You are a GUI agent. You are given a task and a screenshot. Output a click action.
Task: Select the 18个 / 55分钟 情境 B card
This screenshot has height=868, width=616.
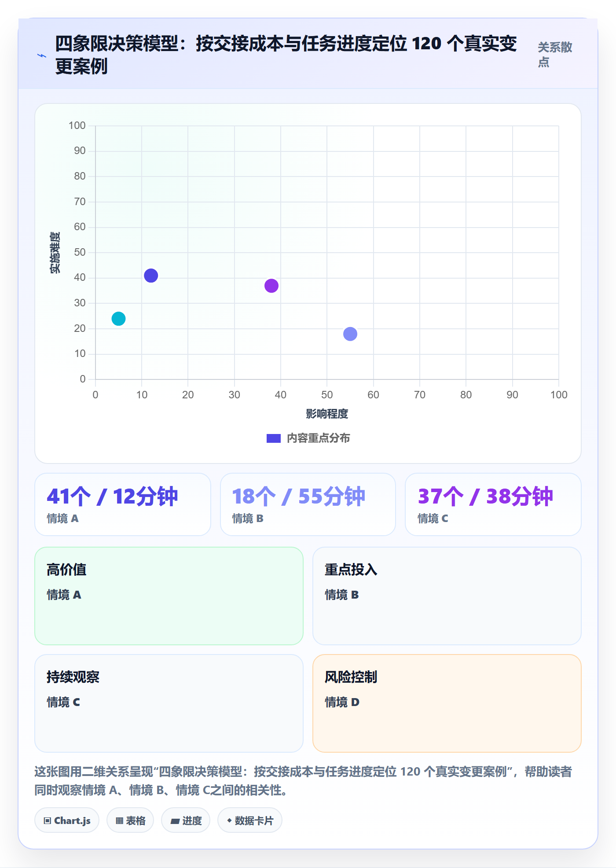click(x=308, y=504)
